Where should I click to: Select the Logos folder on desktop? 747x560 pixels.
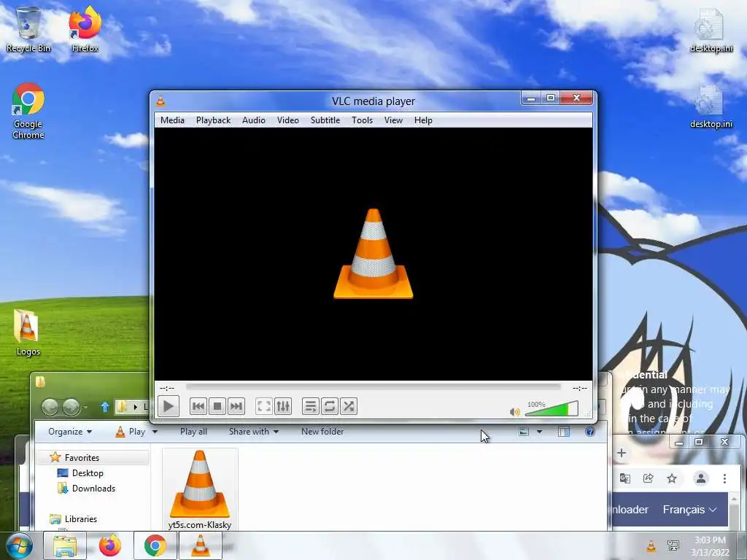(28, 332)
